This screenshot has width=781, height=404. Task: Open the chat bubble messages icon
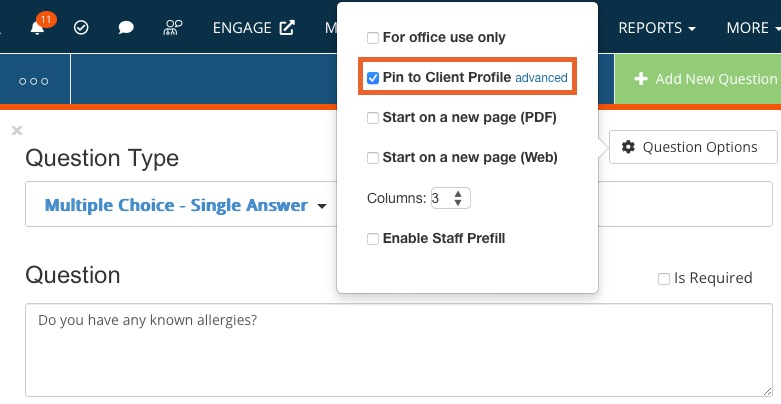click(x=126, y=28)
